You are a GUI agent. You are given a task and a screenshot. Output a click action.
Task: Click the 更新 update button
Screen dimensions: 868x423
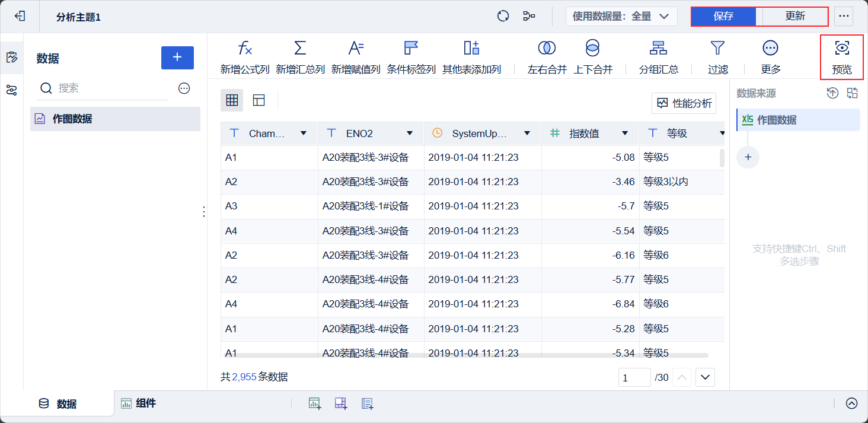(795, 17)
